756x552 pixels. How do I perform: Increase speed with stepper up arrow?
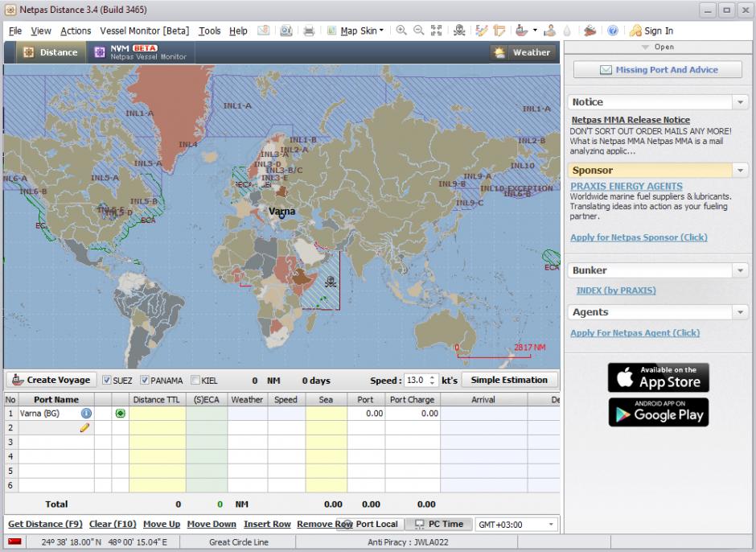[x=432, y=377]
